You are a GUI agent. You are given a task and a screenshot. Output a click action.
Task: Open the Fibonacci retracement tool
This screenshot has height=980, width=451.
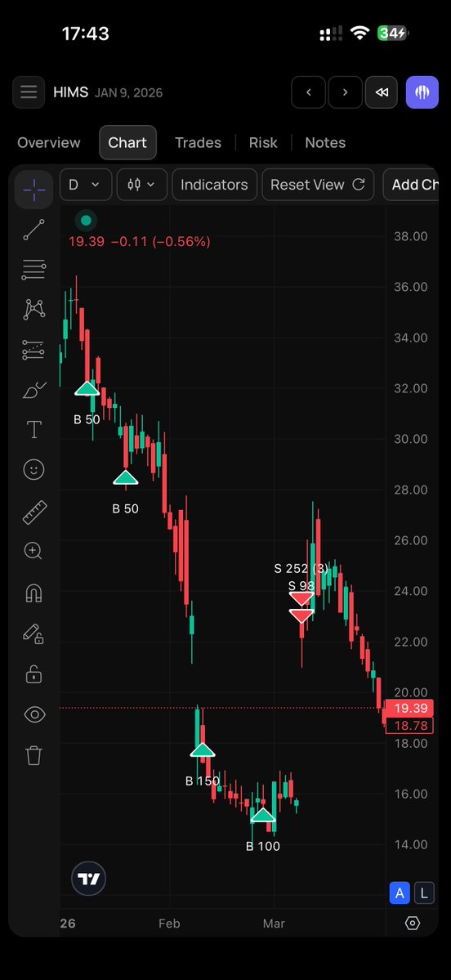click(33, 270)
